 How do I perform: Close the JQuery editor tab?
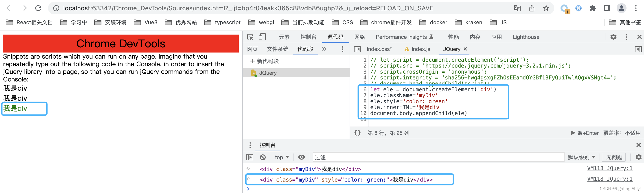point(465,49)
